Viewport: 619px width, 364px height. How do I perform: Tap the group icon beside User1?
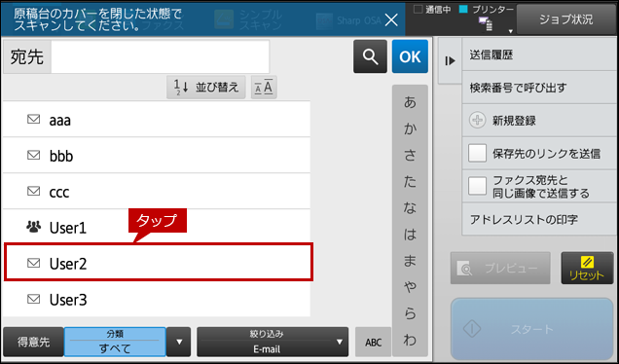[x=33, y=227]
